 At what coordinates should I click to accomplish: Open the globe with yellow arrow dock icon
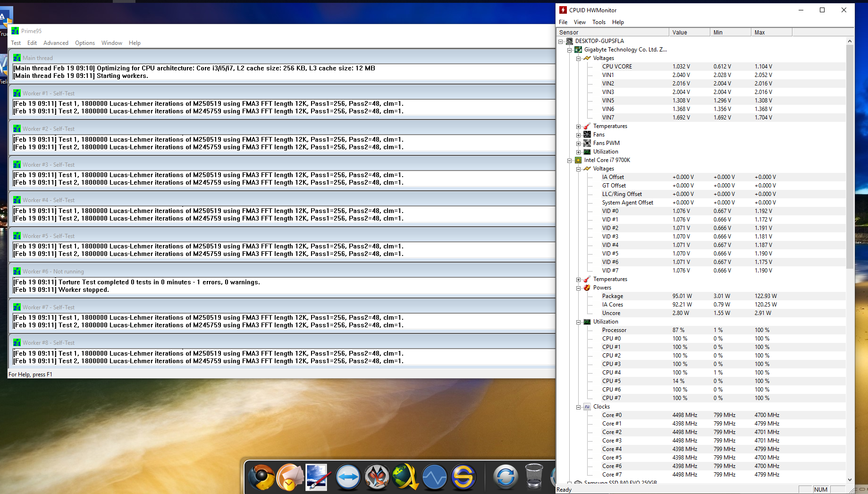405,477
